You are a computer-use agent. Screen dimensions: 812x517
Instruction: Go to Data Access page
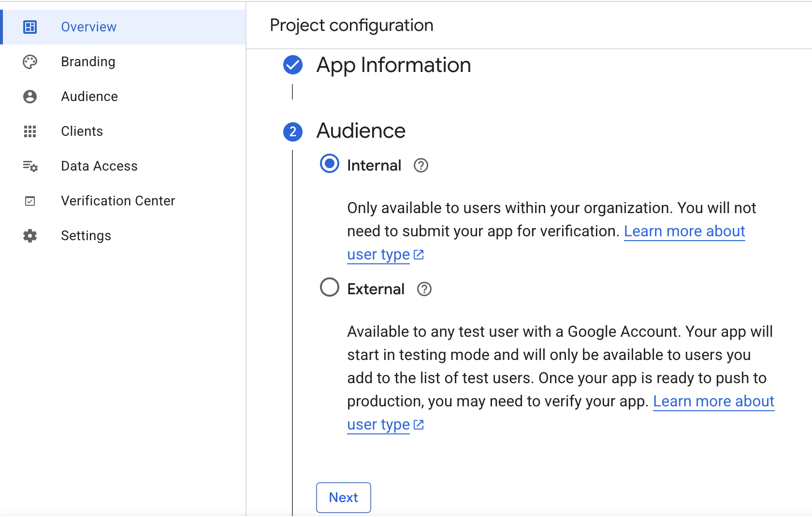point(99,166)
